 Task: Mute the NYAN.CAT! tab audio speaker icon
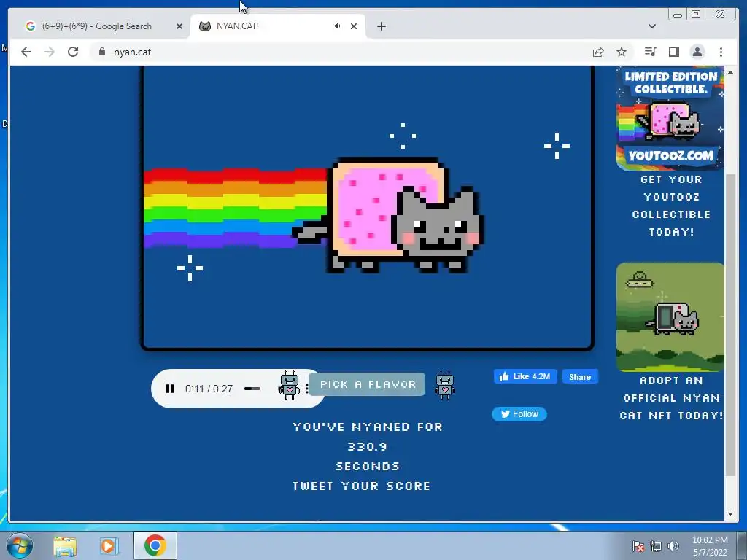tap(338, 26)
